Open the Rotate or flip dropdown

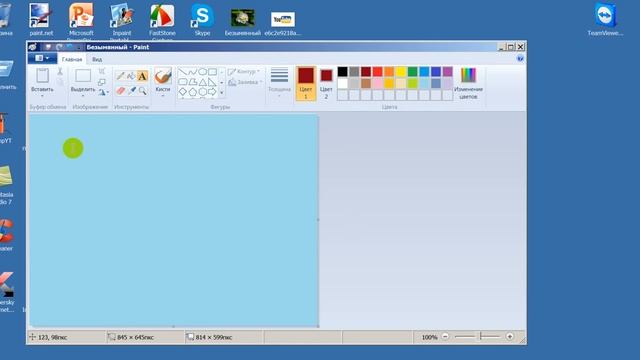coord(103,93)
